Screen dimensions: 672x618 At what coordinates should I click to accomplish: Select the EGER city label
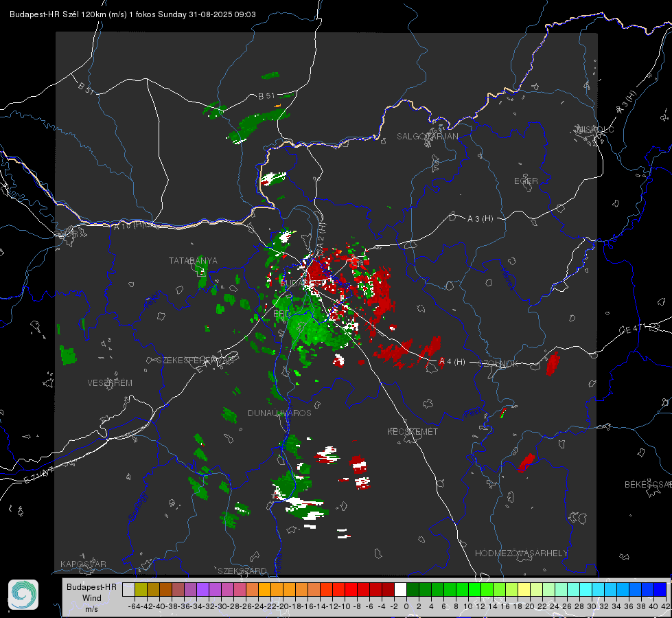[x=526, y=181]
